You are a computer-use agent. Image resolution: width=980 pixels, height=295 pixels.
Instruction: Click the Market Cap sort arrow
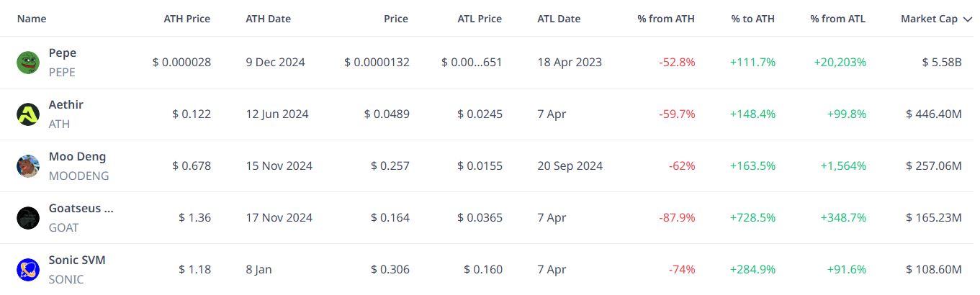click(967, 19)
